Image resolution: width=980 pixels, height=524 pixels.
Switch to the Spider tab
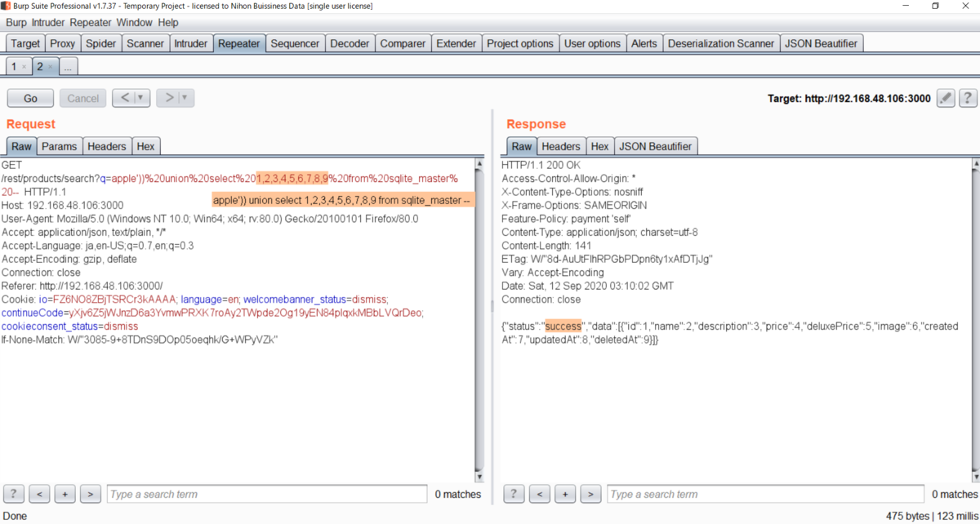tap(101, 43)
